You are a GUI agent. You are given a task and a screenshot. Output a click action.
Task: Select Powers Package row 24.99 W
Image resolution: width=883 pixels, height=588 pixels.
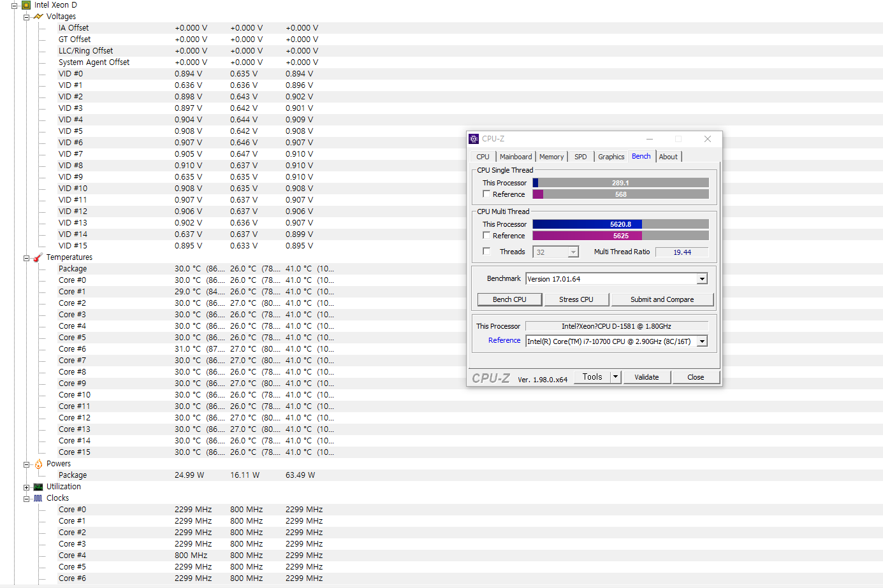coord(470,475)
